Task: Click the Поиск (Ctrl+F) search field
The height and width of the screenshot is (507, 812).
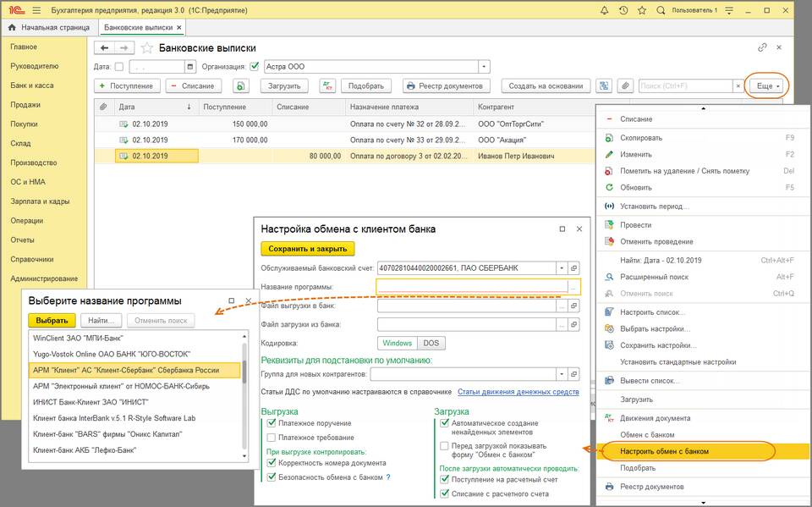Action: point(686,86)
